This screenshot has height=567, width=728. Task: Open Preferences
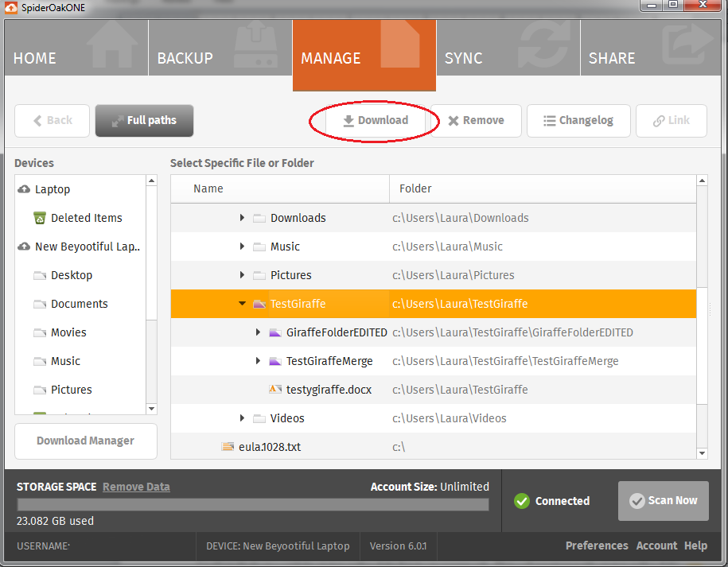coord(597,546)
